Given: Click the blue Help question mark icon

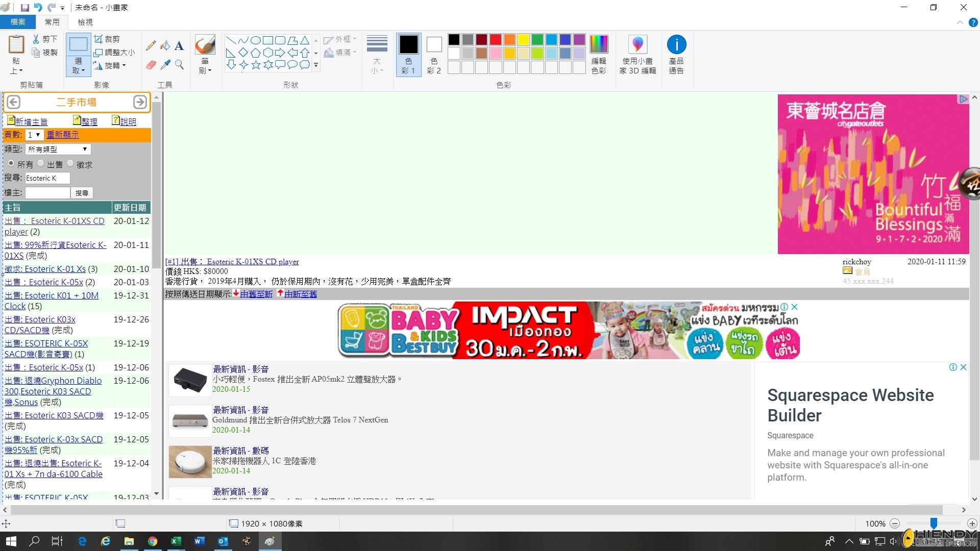Looking at the screenshot, I should (x=973, y=22).
